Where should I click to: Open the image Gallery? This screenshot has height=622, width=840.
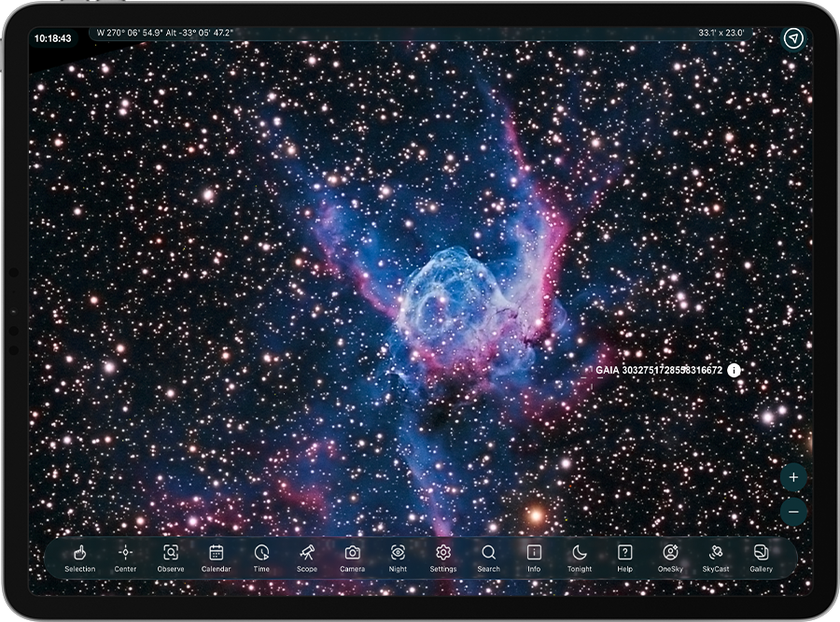point(761,557)
